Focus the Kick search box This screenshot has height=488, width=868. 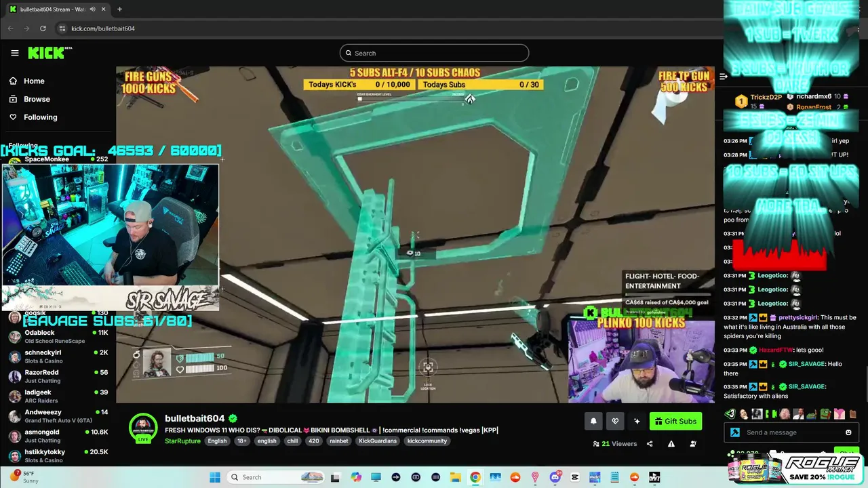coord(434,53)
